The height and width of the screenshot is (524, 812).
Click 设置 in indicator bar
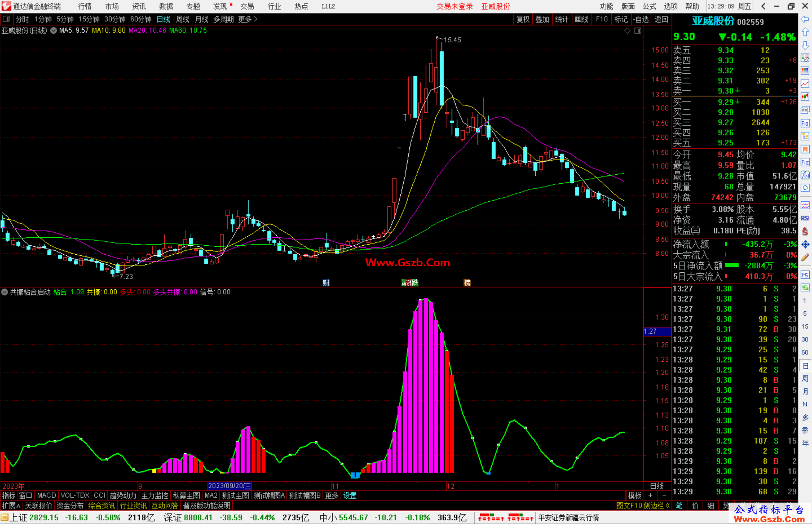(x=350, y=495)
